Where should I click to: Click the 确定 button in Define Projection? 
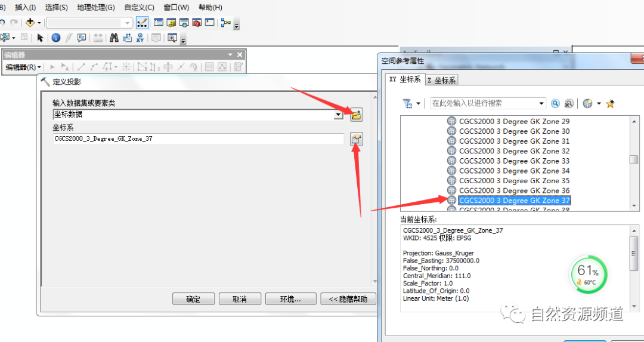point(193,299)
